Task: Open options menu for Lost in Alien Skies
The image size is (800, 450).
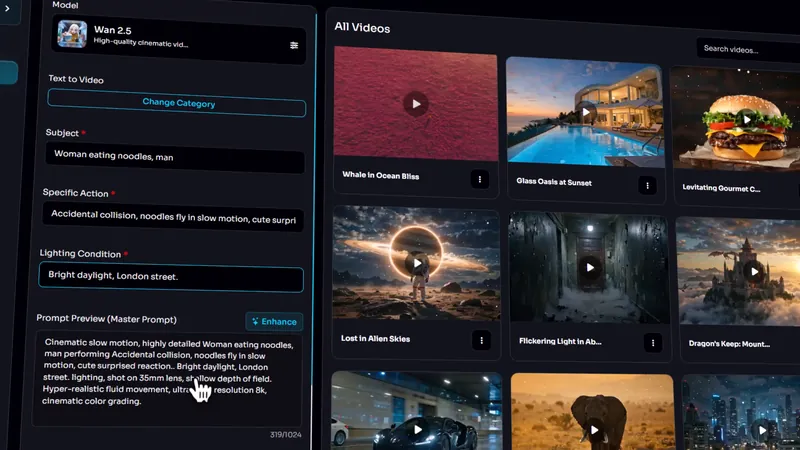Action: pos(481,340)
